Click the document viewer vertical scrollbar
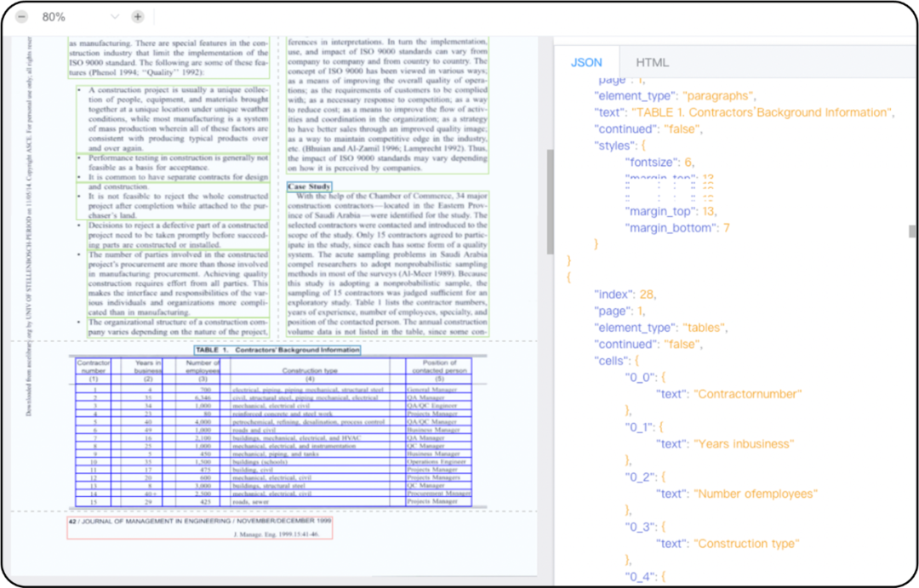Screen dimensions: 919x588 coord(550,201)
